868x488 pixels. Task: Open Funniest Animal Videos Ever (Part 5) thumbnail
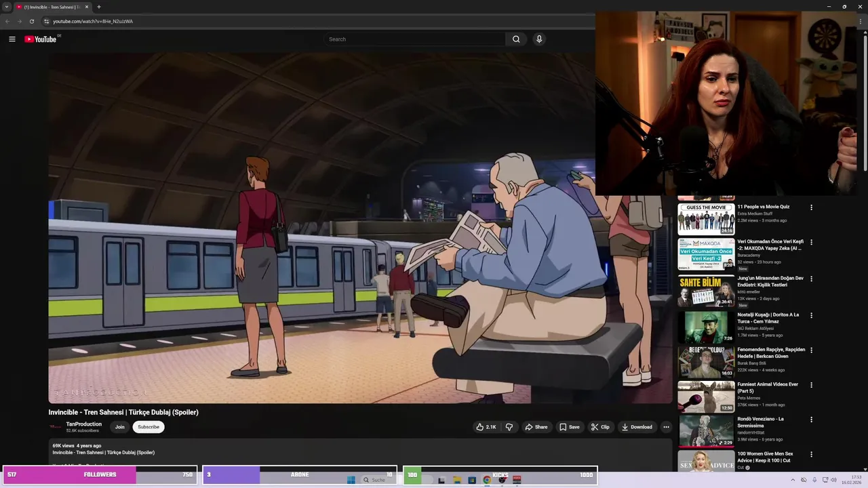[x=706, y=396]
